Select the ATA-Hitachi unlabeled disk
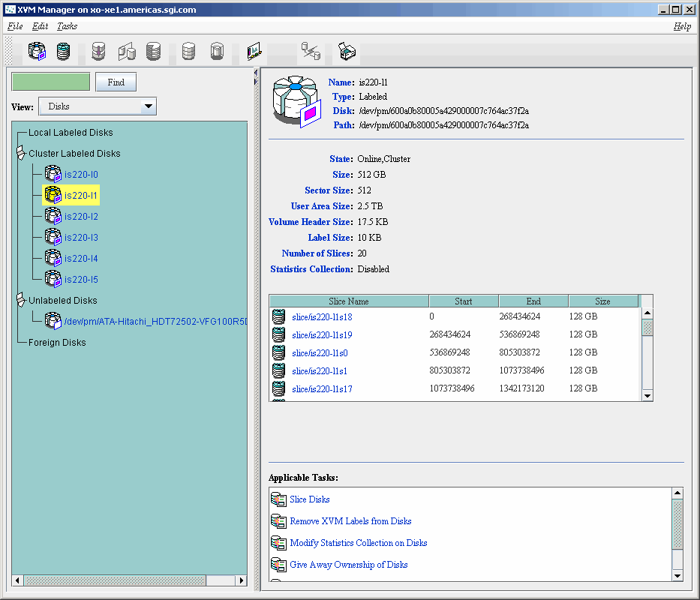 coord(146,321)
